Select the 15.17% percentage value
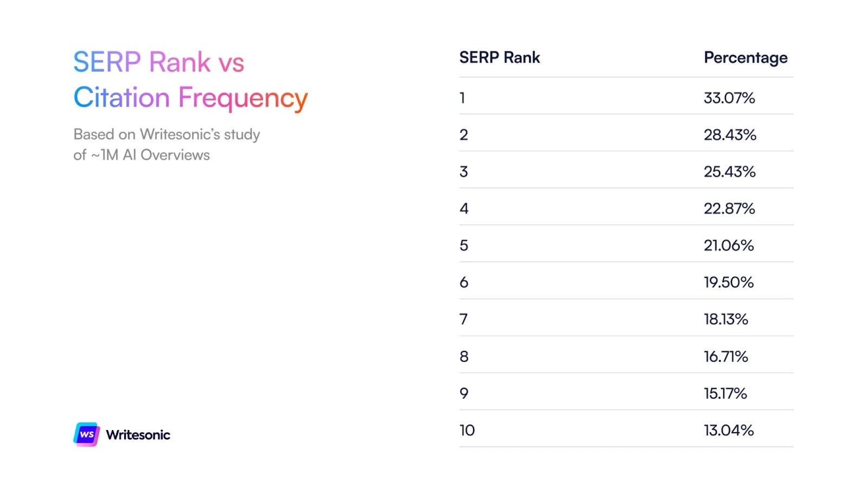Screen dimensions: 868x488 click(725, 394)
